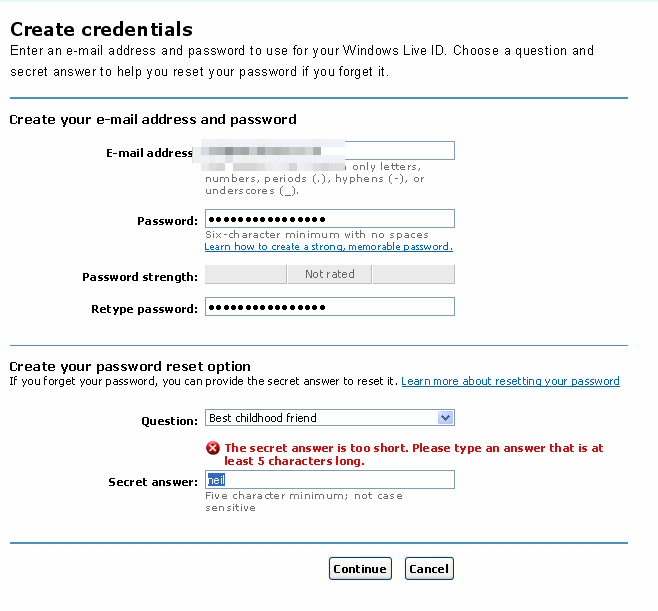Open the strong, memorable password help link
This screenshot has height=611, width=658.
coord(328,247)
